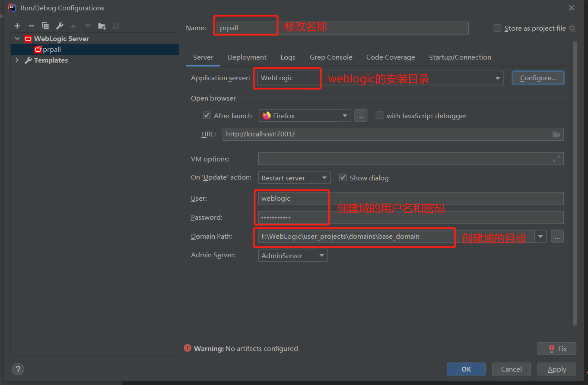Screen dimensions: 588x385
Task: Switch to the Server tab
Action: [x=203, y=57]
